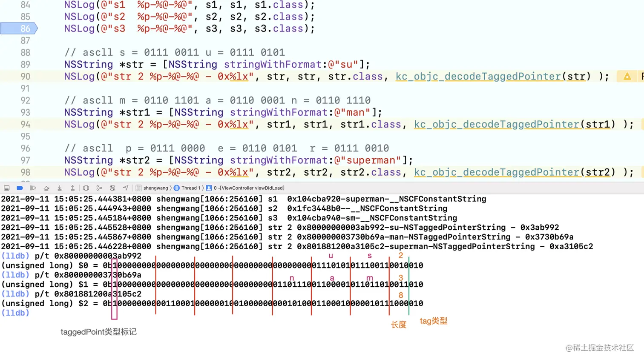The image size is (644, 362).
Task: Deactivate all breakpoints
Action: tap(19, 188)
